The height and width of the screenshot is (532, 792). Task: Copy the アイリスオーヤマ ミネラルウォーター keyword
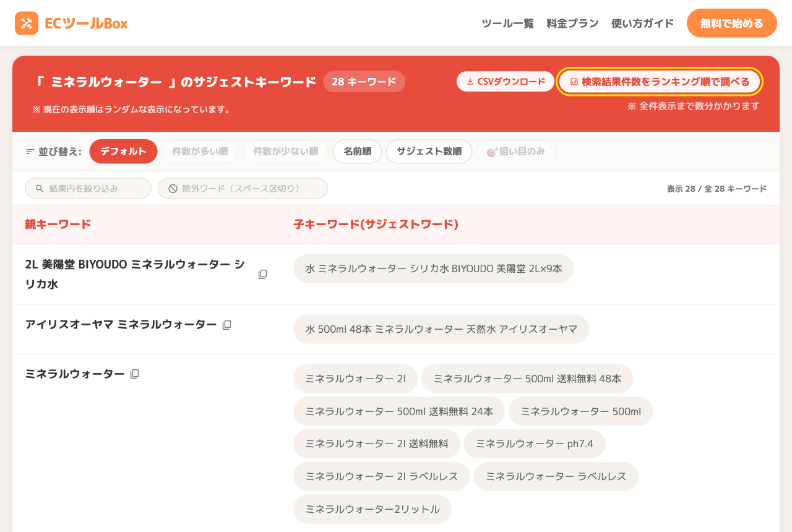(227, 325)
